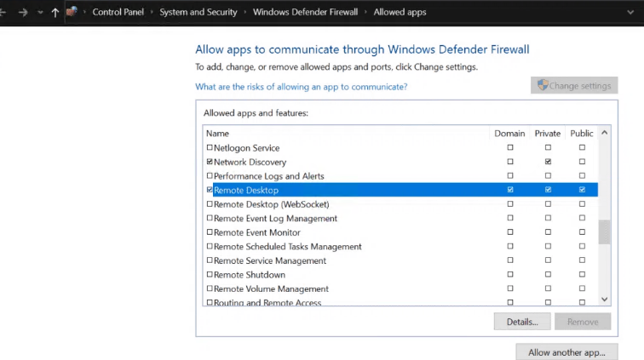Sort list by Name column header

(218, 134)
